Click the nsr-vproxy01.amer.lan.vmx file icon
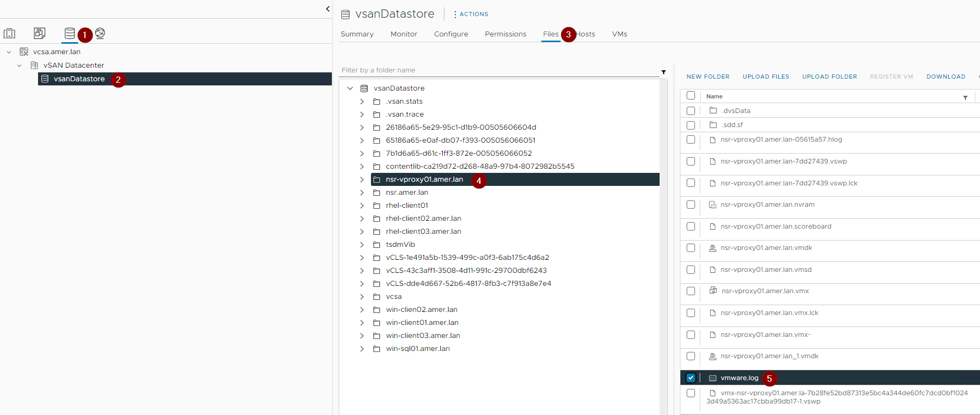 [713, 291]
